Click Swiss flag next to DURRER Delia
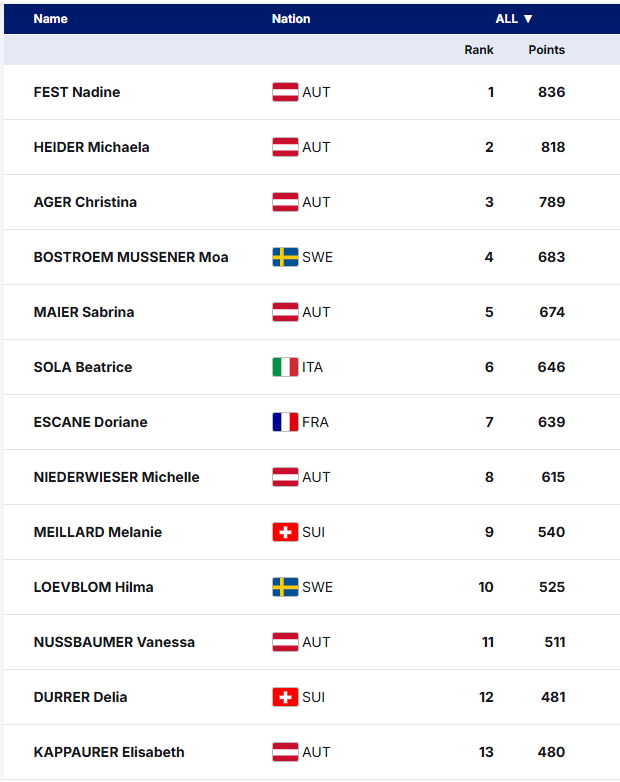The height and width of the screenshot is (782, 620). click(x=285, y=697)
